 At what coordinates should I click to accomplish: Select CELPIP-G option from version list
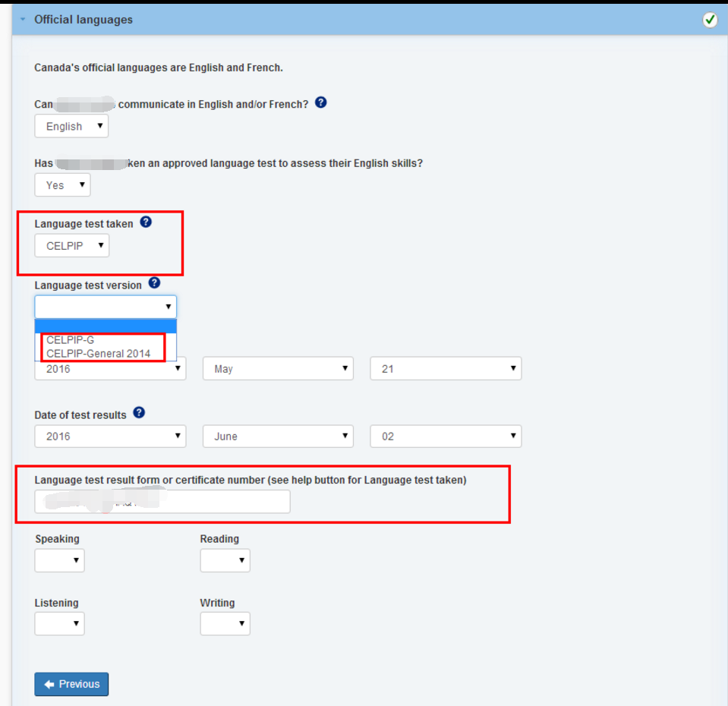[71, 340]
